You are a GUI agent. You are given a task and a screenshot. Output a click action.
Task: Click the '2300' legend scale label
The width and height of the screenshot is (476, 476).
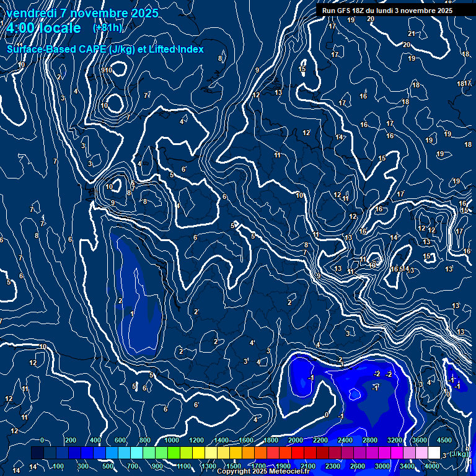(x=333, y=466)
